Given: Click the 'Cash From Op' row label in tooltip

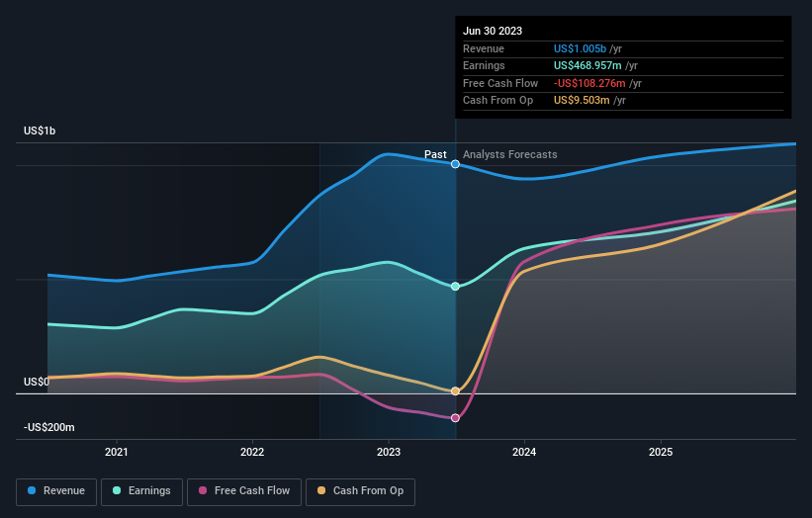Looking at the screenshot, I should (497, 101).
